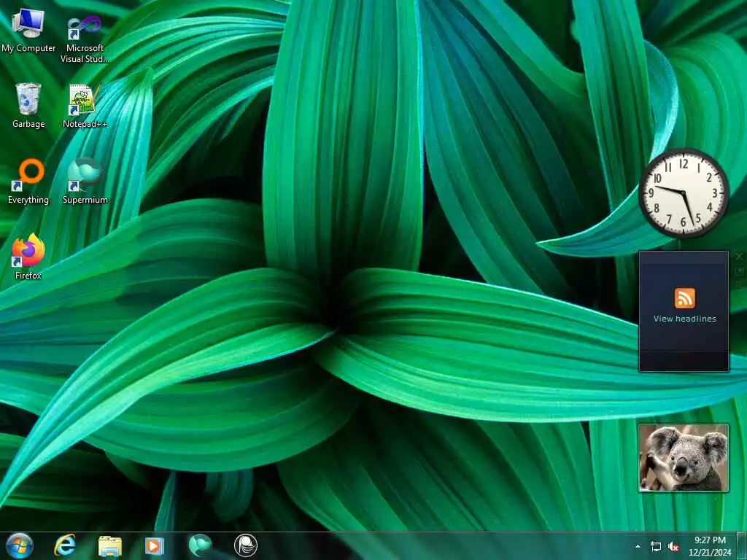This screenshot has width=747, height=560.
Task: Select the Microsoft Visual Studio shortcut
Action: coord(85,39)
